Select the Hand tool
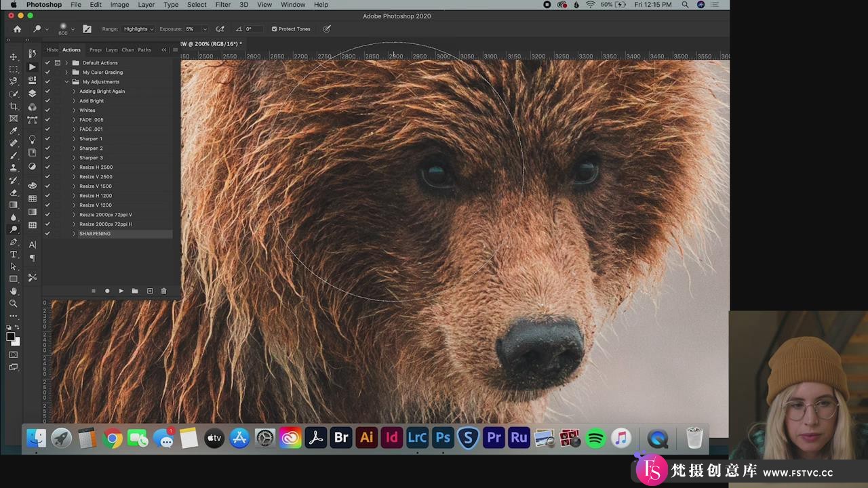 point(13,291)
